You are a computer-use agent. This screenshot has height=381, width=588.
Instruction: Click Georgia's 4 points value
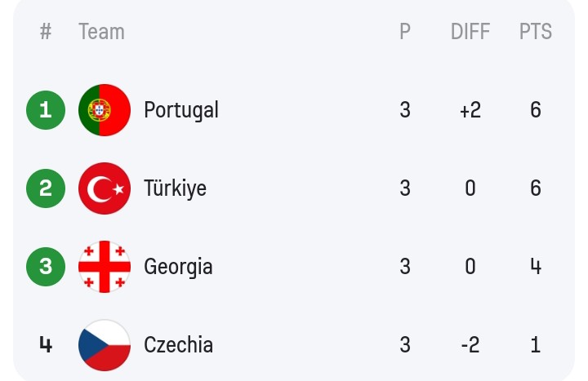tap(536, 267)
